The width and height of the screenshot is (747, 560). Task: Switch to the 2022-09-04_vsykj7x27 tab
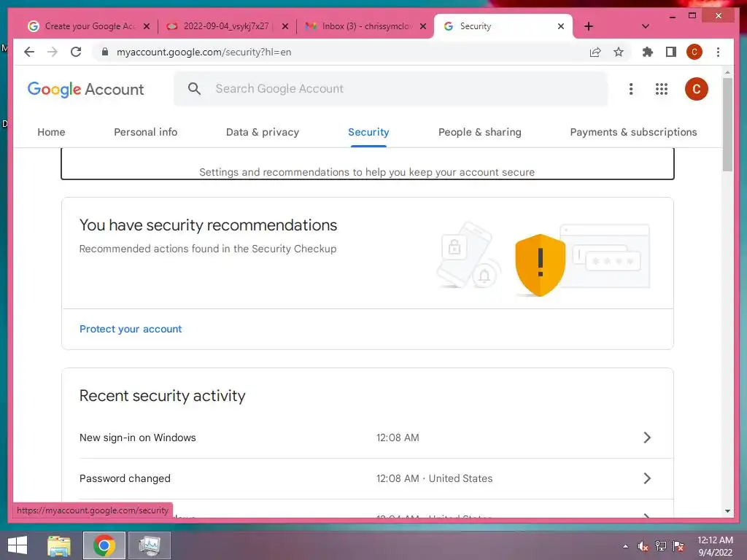click(x=228, y=26)
